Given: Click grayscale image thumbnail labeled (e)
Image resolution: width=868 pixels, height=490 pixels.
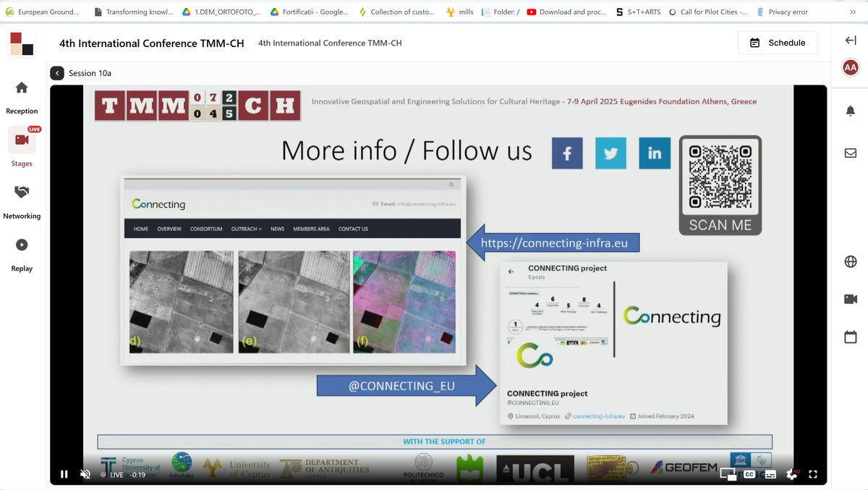Looking at the screenshot, I should point(293,302).
